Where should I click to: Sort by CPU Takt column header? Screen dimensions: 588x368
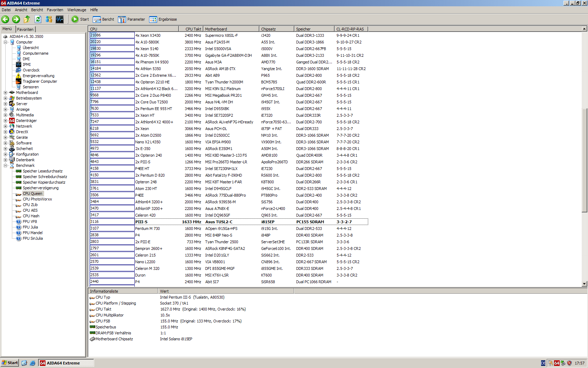click(191, 29)
